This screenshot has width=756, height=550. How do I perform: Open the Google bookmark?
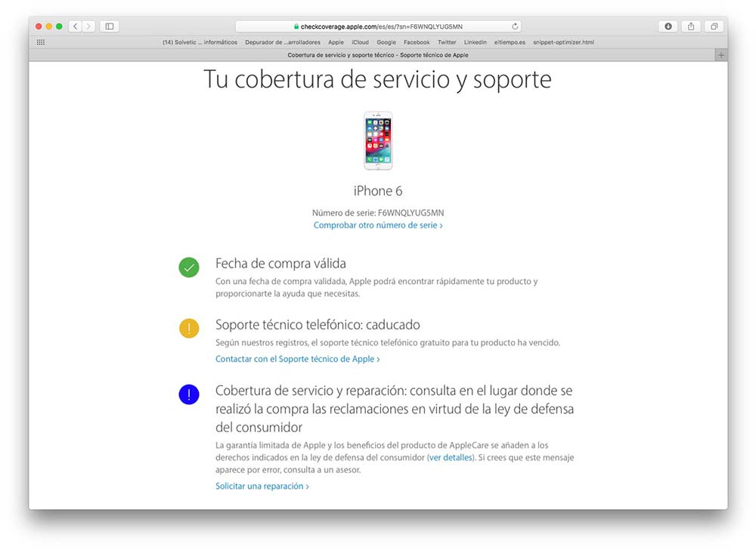(x=386, y=42)
